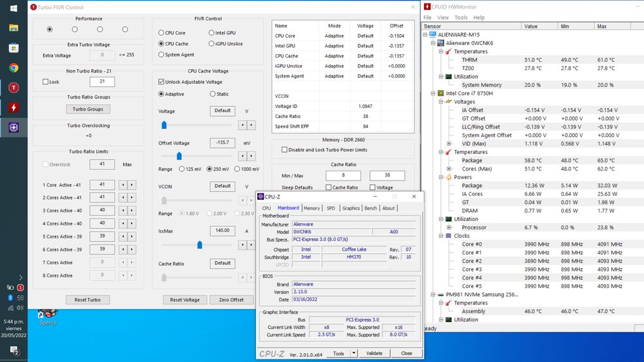644x362 pixels.
Task: Toggle Non Turbo Ratio Lock checkbox
Action: tap(46, 82)
